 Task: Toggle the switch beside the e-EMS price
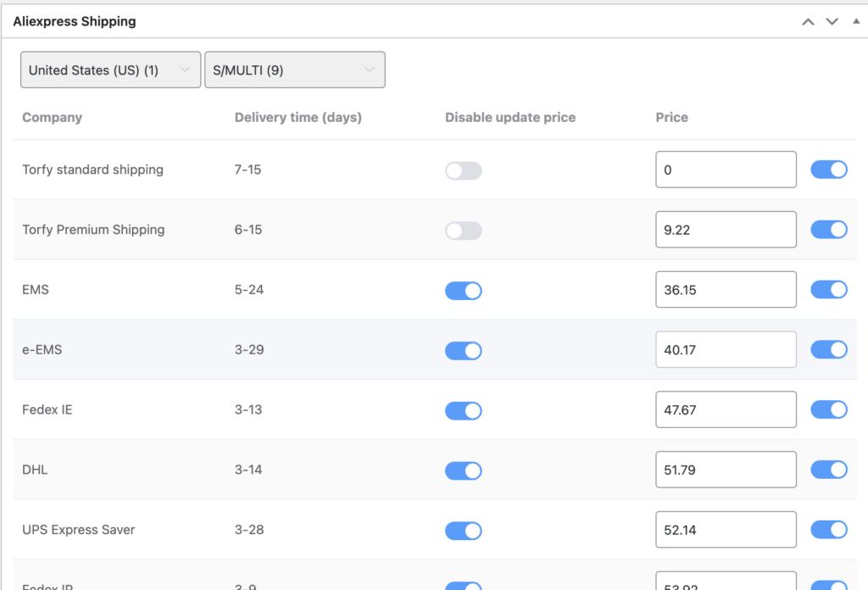click(829, 349)
